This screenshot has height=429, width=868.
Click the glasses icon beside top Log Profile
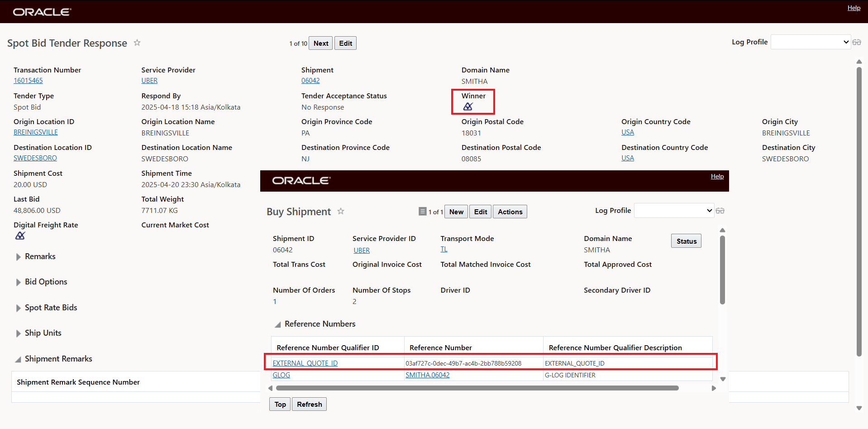pos(857,42)
